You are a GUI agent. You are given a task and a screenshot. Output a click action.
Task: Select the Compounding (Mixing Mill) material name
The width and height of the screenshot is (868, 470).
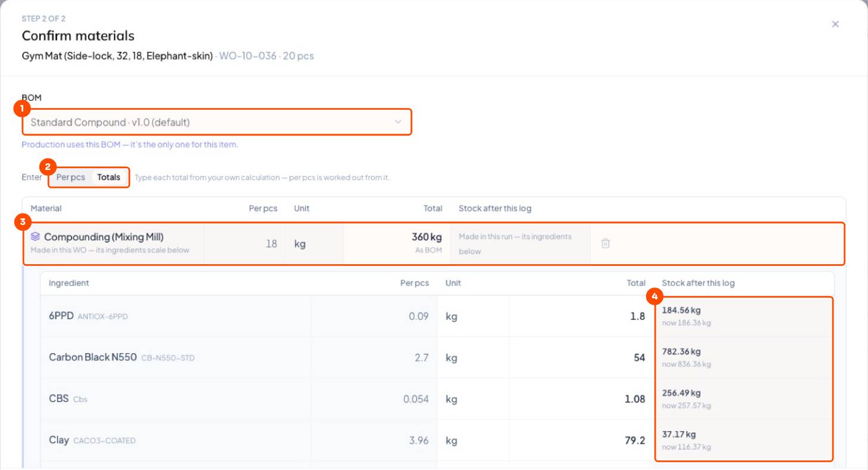pyautogui.click(x=104, y=237)
